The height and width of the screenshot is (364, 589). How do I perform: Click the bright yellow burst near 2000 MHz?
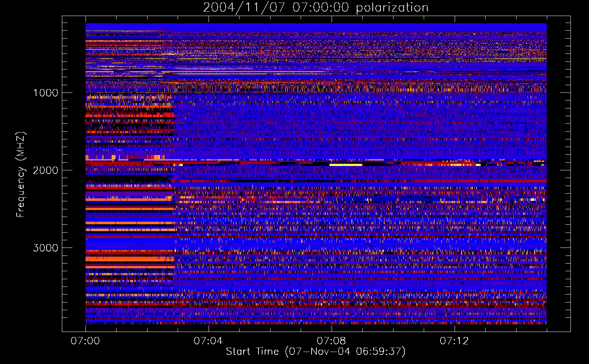click(346, 165)
